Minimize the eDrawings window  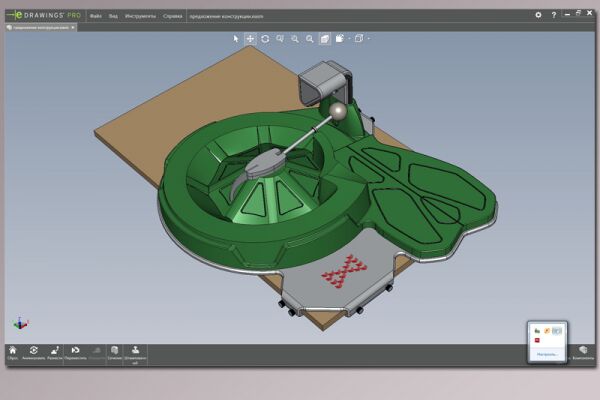click(x=567, y=14)
